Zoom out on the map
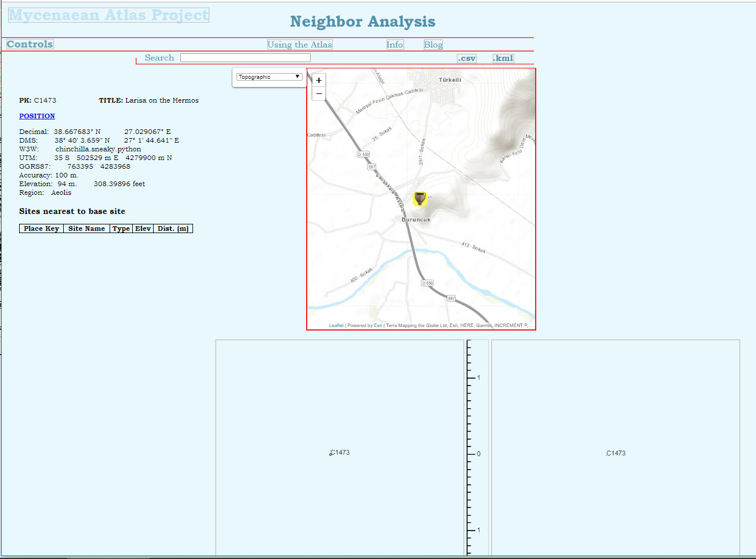Image resolution: width=756 pixels, height=559 pixels. (x=319, y=94)
